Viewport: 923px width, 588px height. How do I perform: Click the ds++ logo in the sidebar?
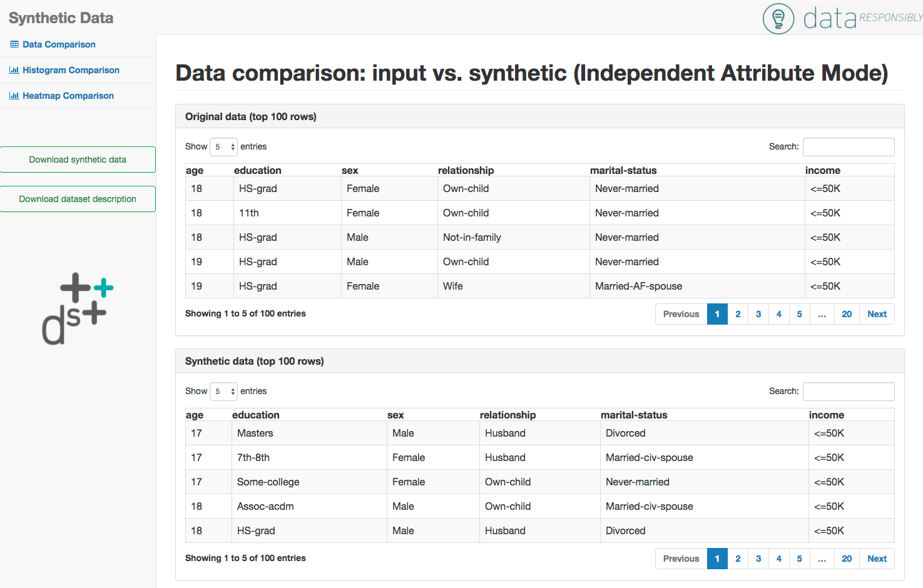(78, 308)
